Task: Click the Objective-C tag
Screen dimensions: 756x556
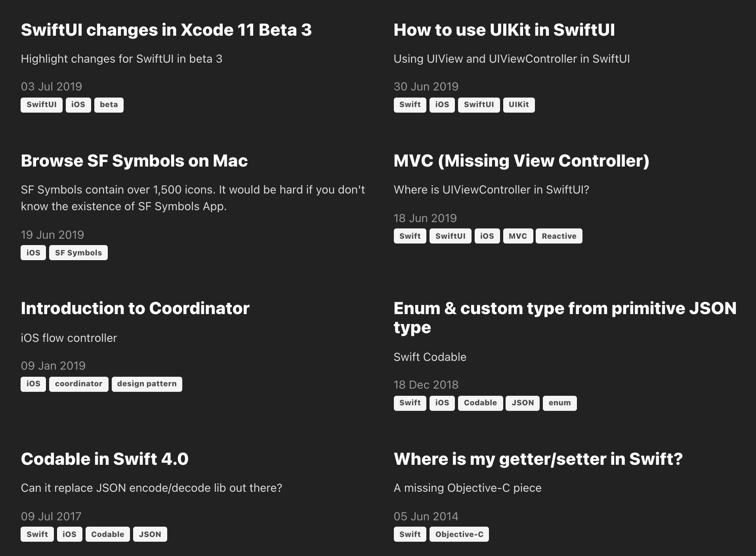Action: [x=459, y=534]
